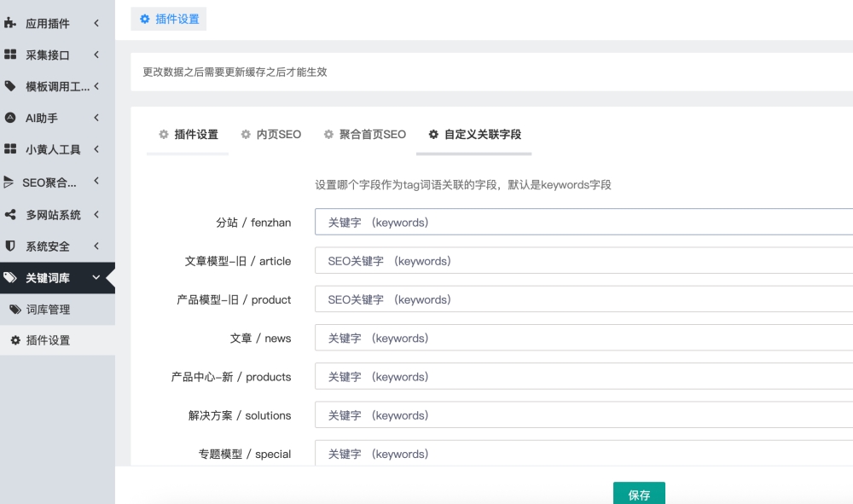Click the grid icon beside 采集接口

pos(10,55)
